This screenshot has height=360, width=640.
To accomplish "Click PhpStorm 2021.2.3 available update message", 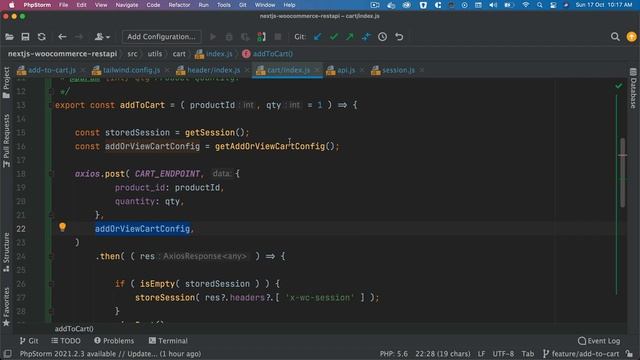I will pos(110,354).
